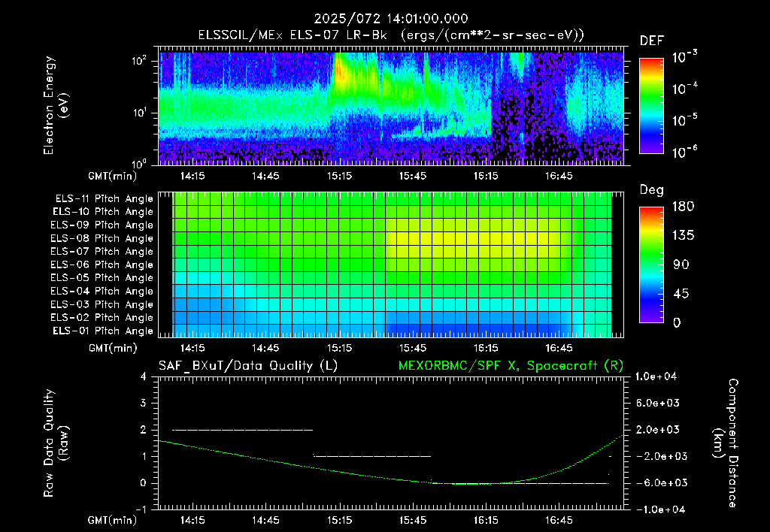
Task: Click the 'DEF' color bar label
Action: coord(652,41)
